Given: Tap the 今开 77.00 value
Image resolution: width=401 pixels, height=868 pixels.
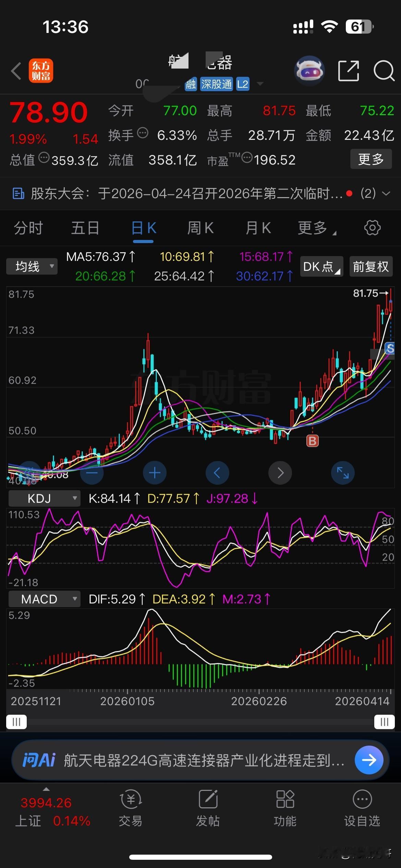Looking at the screenshot, I should (x=180, y=111).
